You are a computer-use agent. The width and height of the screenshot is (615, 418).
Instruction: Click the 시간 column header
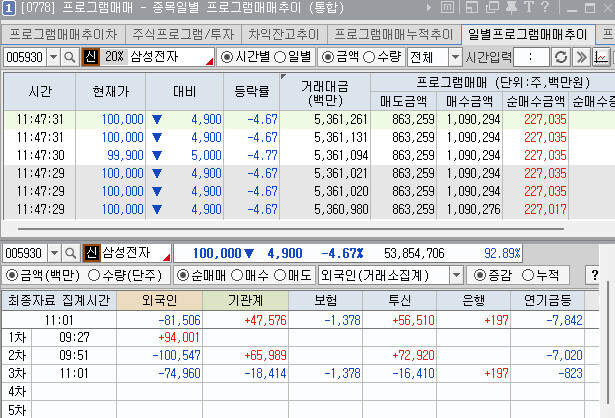pyautogui.click(x=40, y=91)
